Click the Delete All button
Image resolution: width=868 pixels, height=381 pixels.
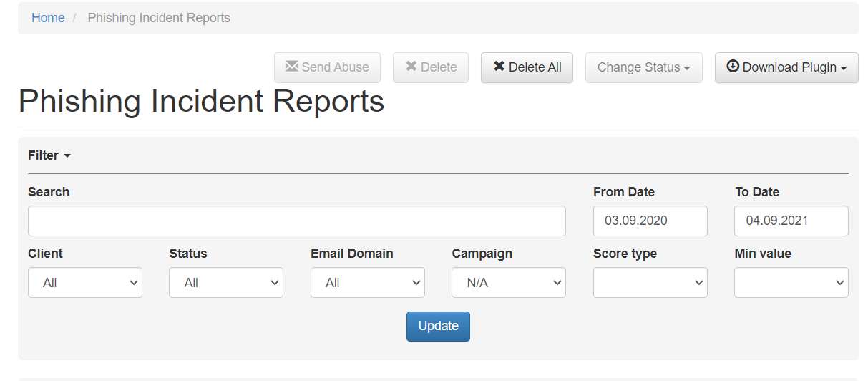click(x=527, y=67)
